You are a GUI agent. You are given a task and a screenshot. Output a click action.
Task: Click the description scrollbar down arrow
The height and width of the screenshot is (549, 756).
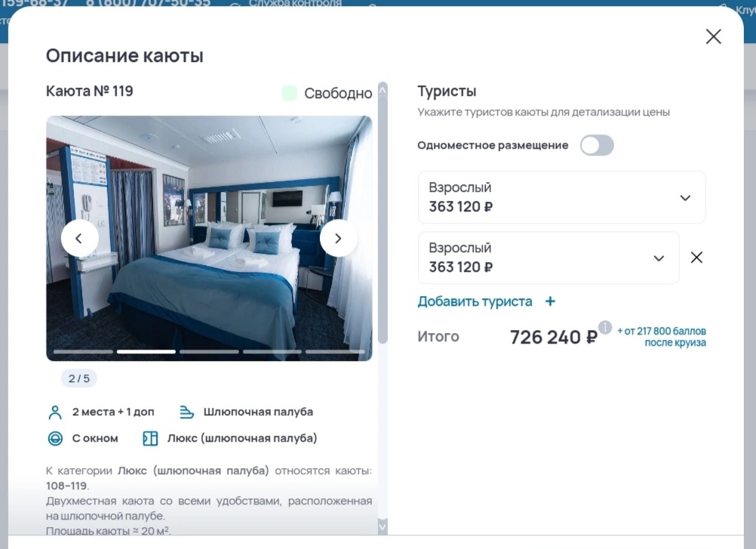point(383,526)
